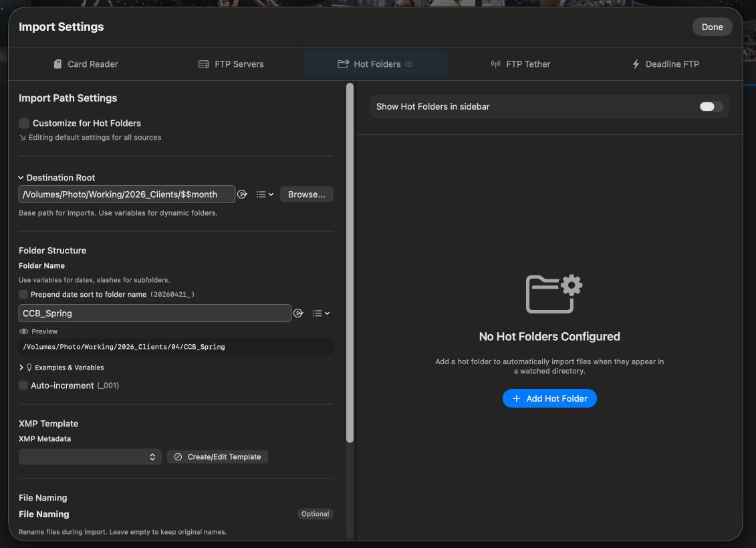Click the preview path text

(124, 347)
